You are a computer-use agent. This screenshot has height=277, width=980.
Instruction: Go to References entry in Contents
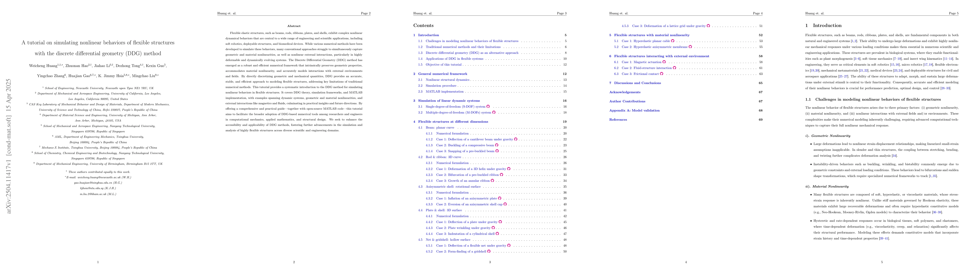(x=618, y=119)
